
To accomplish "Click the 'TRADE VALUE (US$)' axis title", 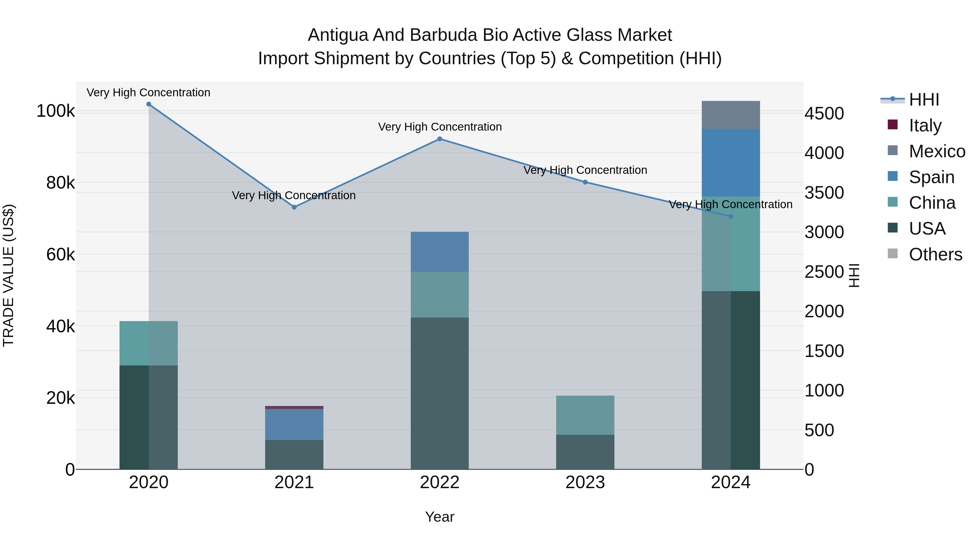I will 8,275.
